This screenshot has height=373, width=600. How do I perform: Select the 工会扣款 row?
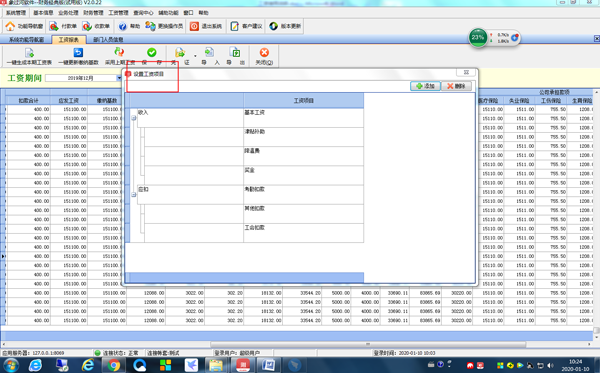tap(303, 233)
